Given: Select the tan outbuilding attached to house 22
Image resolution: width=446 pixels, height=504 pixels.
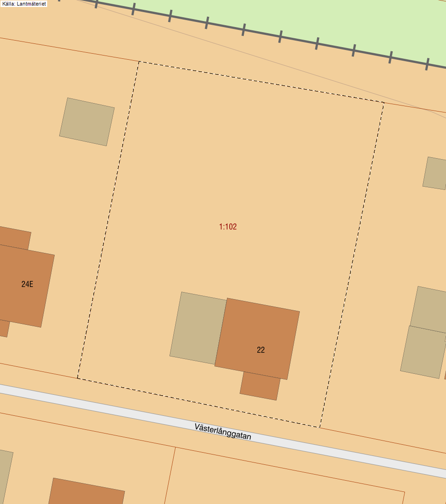Looking at the screenshot, I should pos(198,328).
